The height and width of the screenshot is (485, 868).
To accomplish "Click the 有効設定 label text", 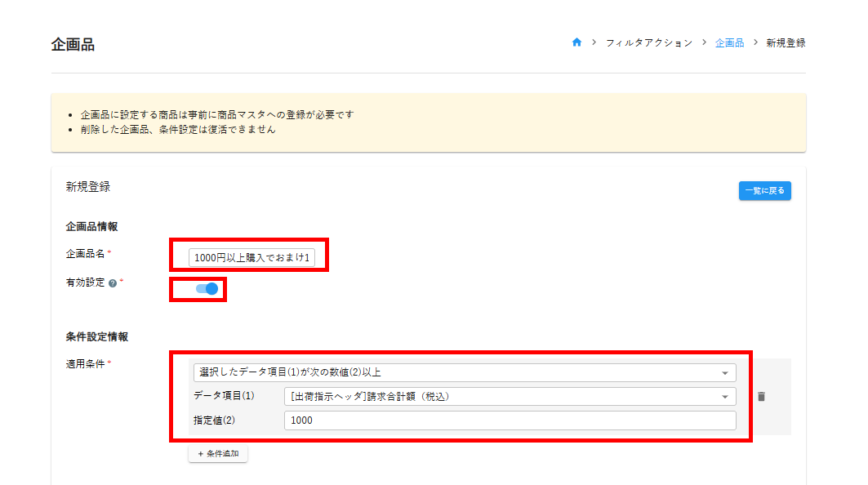I will [x=85, y=283].
